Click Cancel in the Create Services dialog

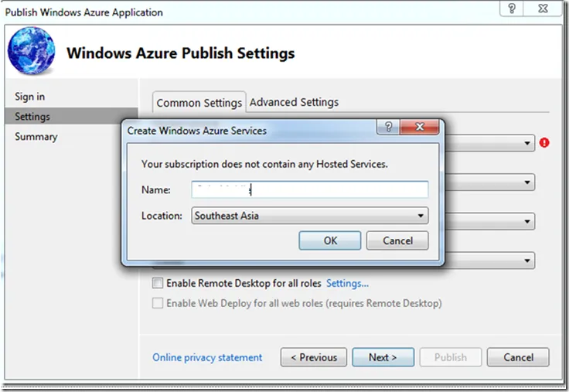tap(397, 240)
